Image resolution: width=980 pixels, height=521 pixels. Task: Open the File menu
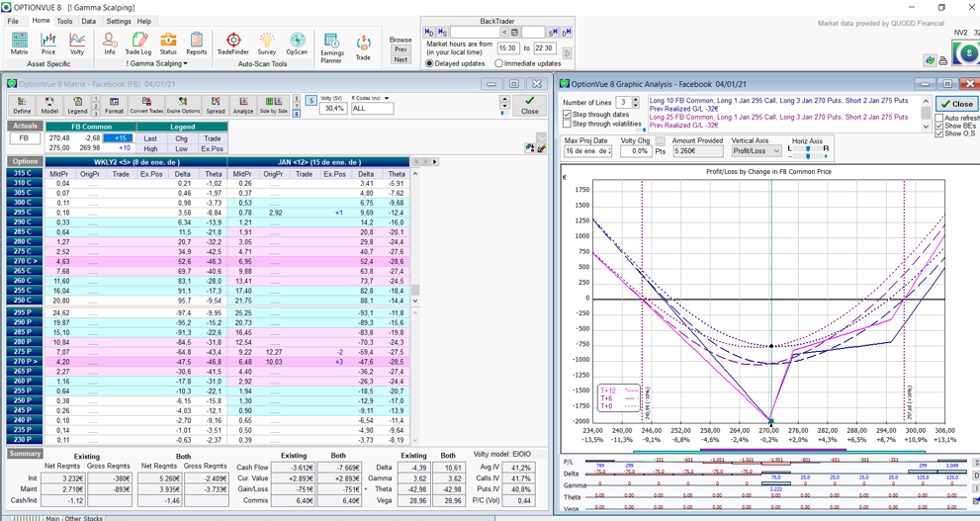pyautogui.click(x=13, y=21)
